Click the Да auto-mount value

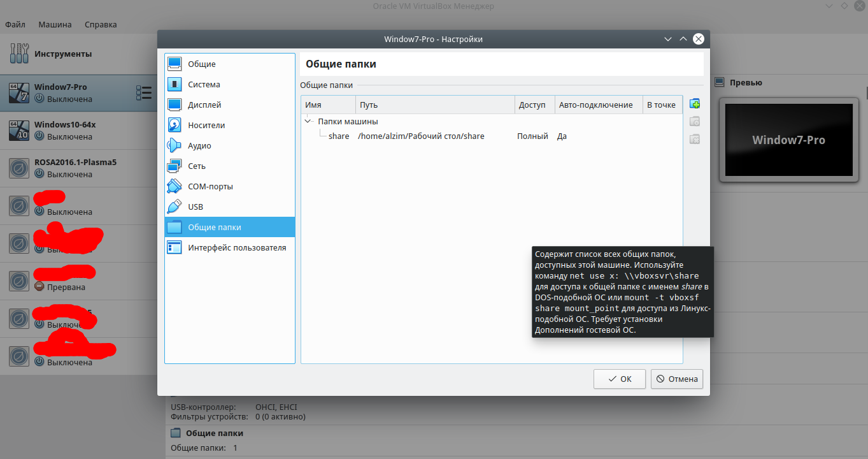[x=562, y=136]
